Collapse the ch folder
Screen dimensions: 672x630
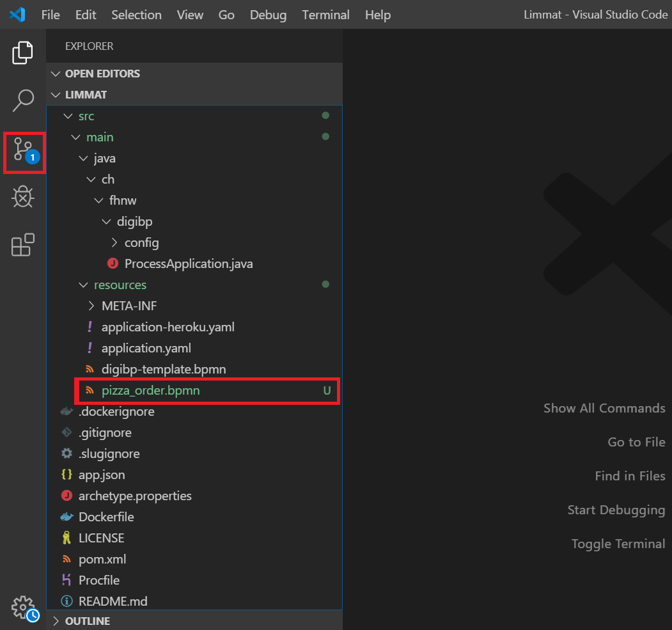coord(91,179)
